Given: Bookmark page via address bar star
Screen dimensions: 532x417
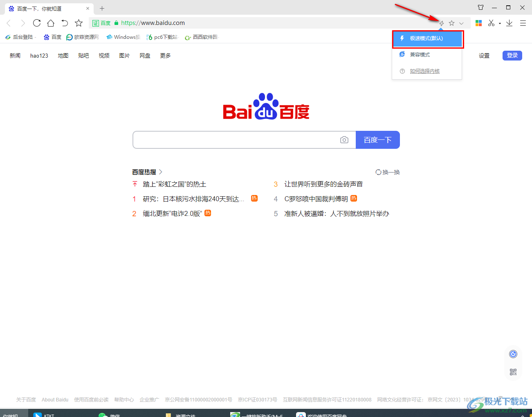Looking at the screenshot, I should coord(451,23).
